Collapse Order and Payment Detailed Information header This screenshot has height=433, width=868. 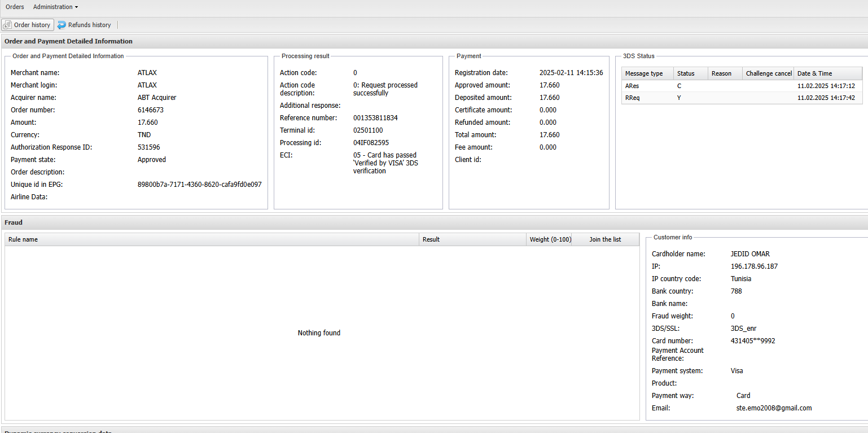68,41
